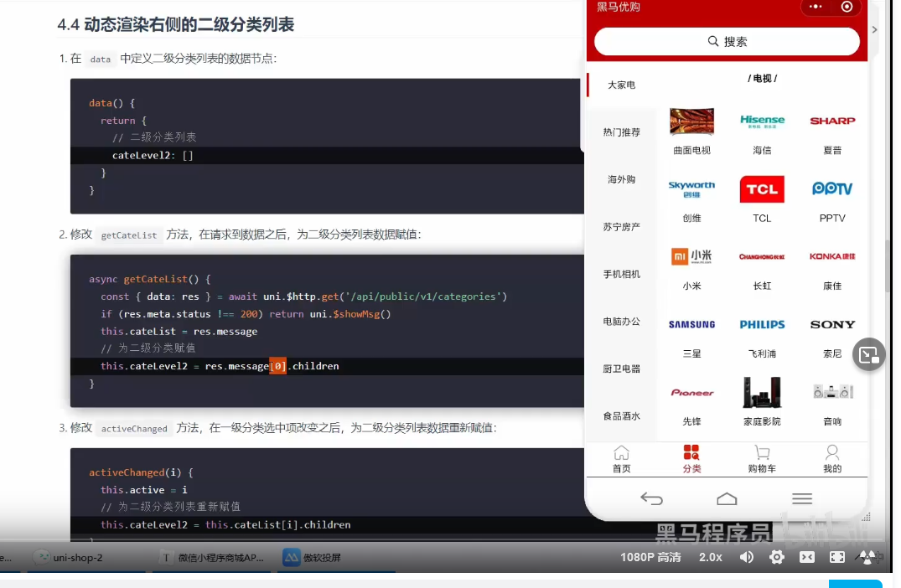Viewport: 901px width, 588px height.
Task: Select 大家电 category in left sidebar
Action: tap(621, 85)
